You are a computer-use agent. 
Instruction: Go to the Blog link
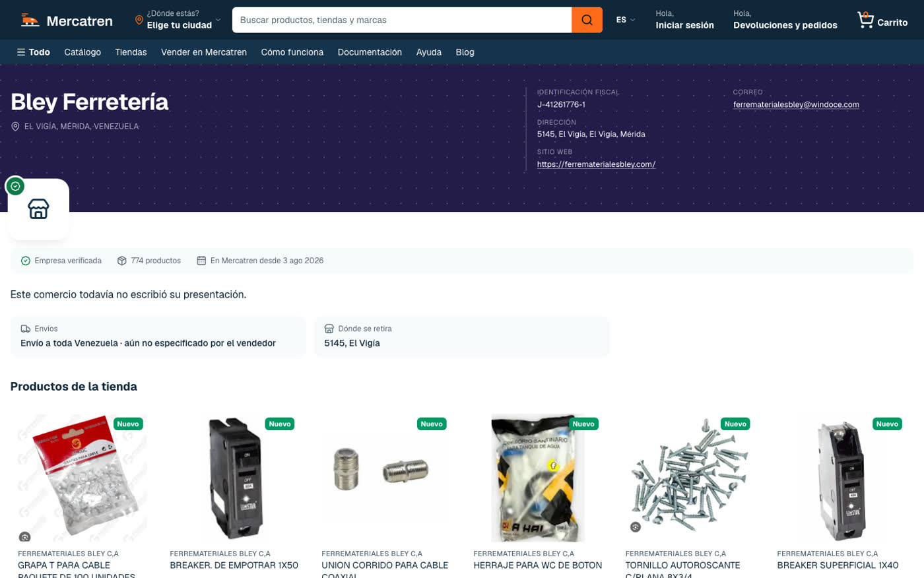coord(465,52)
